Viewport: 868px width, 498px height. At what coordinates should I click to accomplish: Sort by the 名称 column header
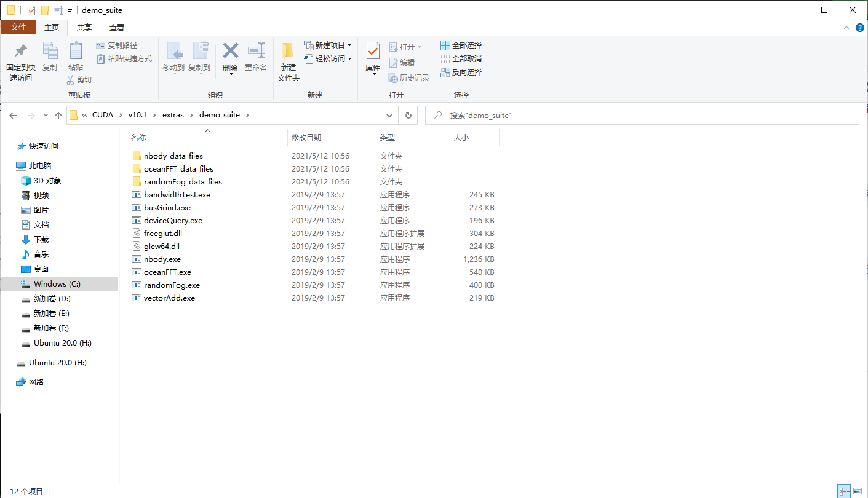click(138, 138)
